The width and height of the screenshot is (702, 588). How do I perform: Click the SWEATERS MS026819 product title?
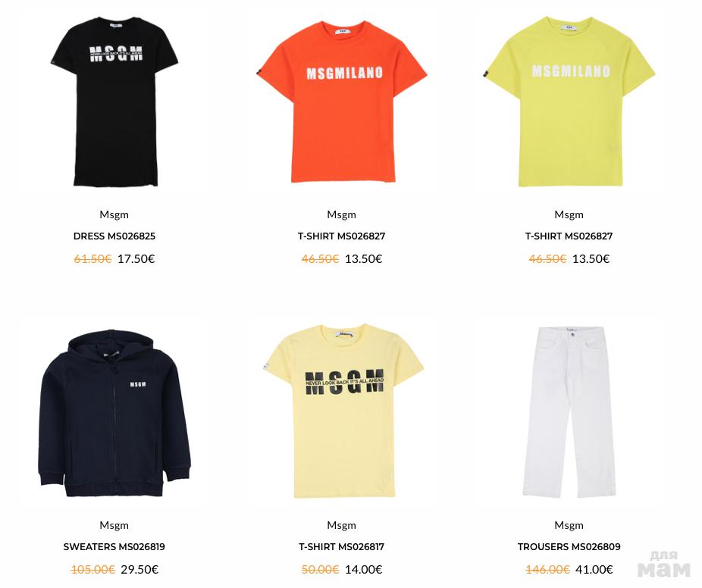tap(114, 547)
